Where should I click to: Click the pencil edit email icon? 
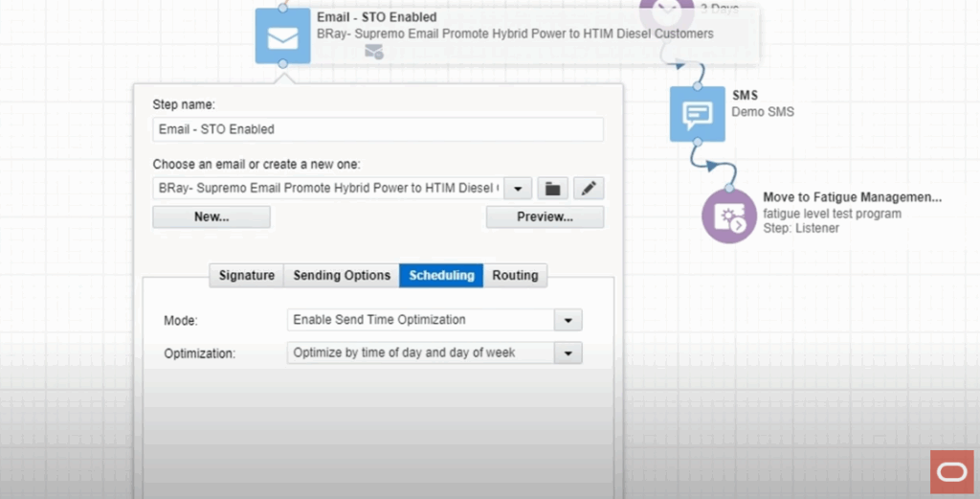coord(589,189)
